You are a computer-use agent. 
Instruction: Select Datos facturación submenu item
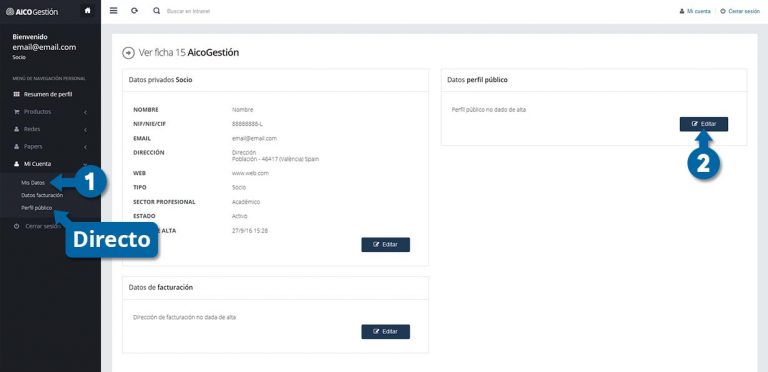[42, 195]
